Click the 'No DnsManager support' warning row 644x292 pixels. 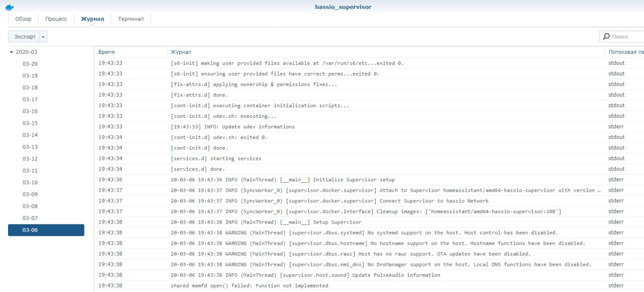[x=369, y=264]
